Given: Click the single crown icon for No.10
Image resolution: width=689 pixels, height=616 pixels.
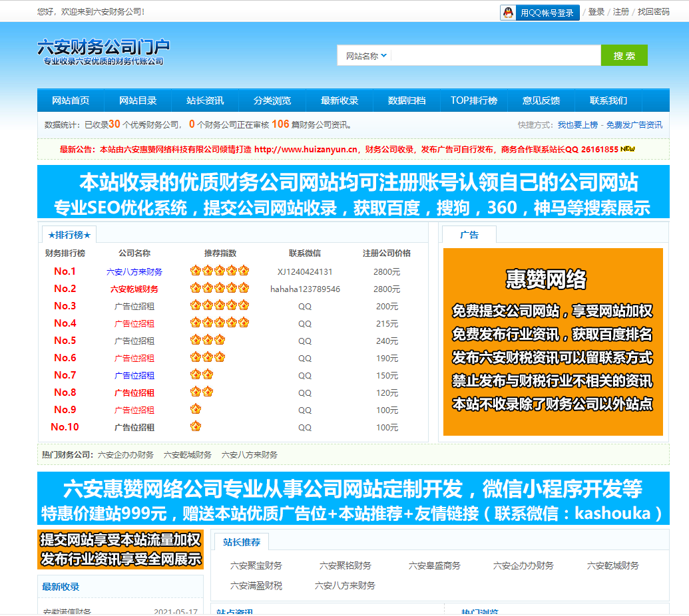Looking at the screenshot, I should pos(196,426).
